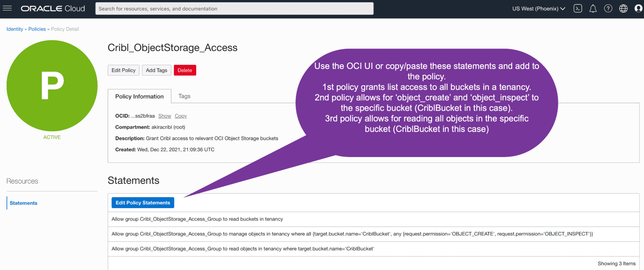The width and height of the screenshot is (644, 270).
Task: Click the green policy P badge
Action: tap(52, 86)
